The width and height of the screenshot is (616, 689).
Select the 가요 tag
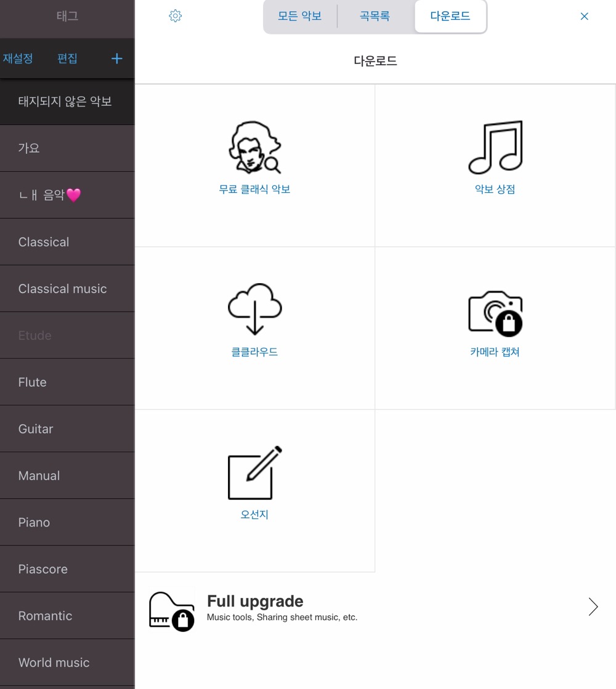67,148
